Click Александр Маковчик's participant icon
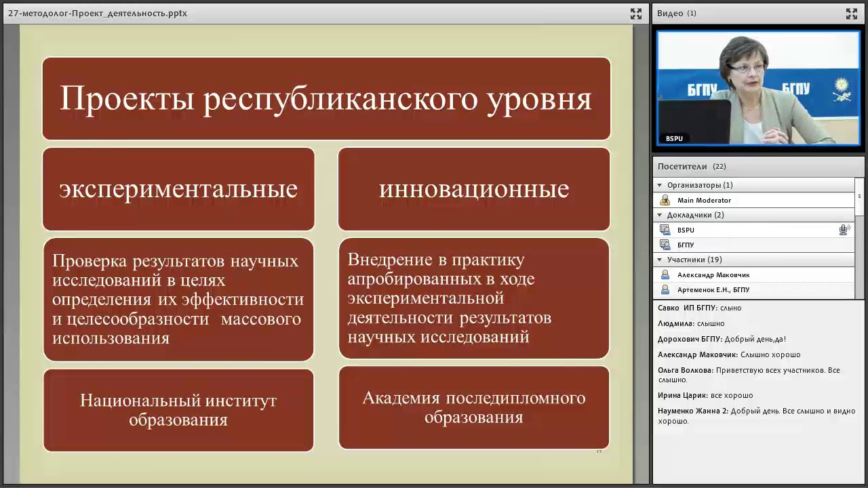Image resolution: width=868 pixels, height=488 pixels. click(x=665, y=274)
